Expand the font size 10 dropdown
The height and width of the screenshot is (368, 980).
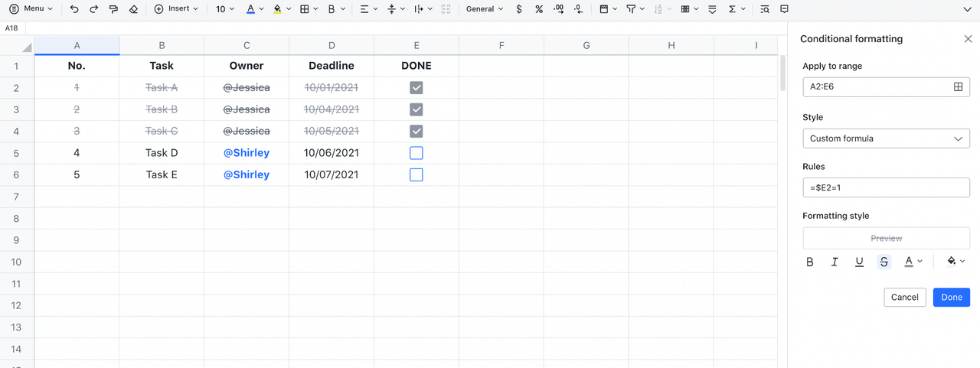(x=225, y=9)
